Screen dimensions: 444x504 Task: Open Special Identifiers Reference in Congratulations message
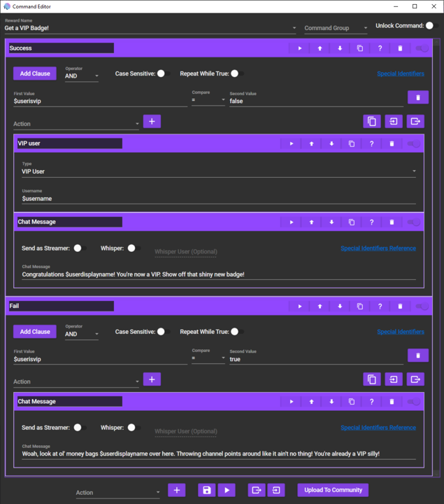tap(378, 248)
